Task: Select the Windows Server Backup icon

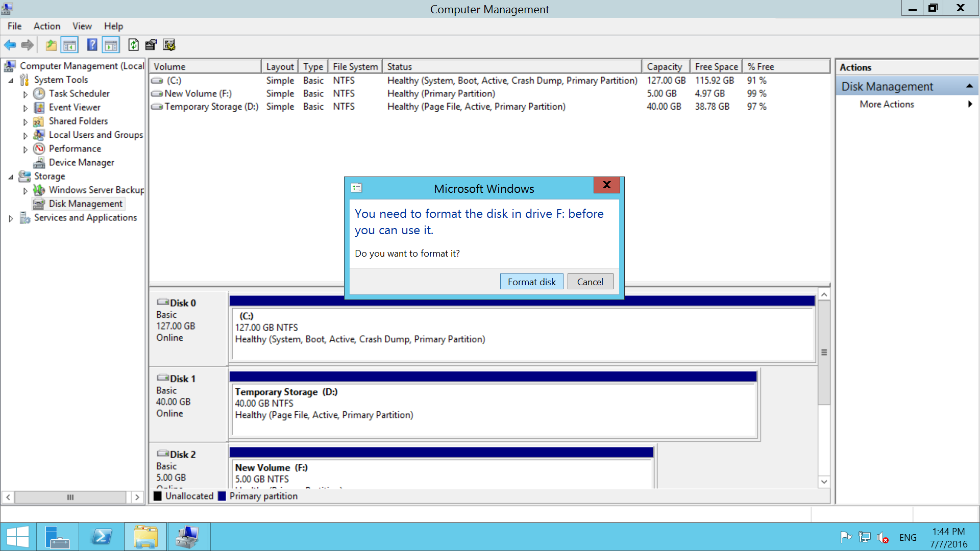Action: click(x=39, y=190)
